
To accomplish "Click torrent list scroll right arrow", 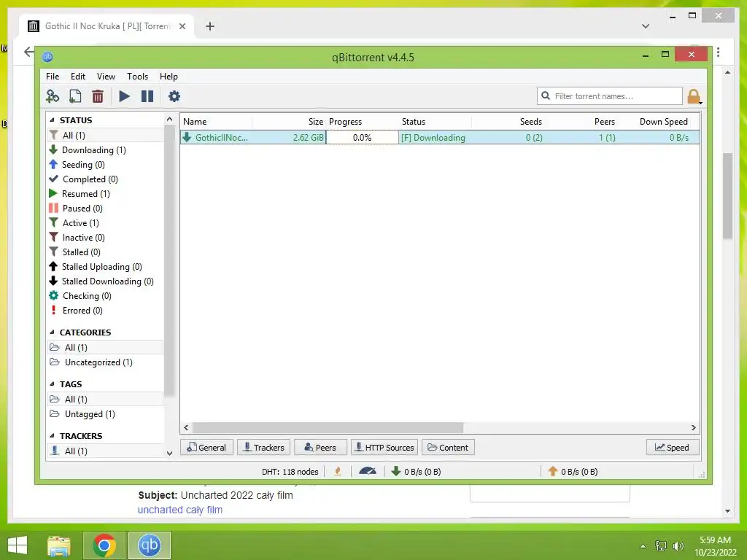I will pos(694,427).
